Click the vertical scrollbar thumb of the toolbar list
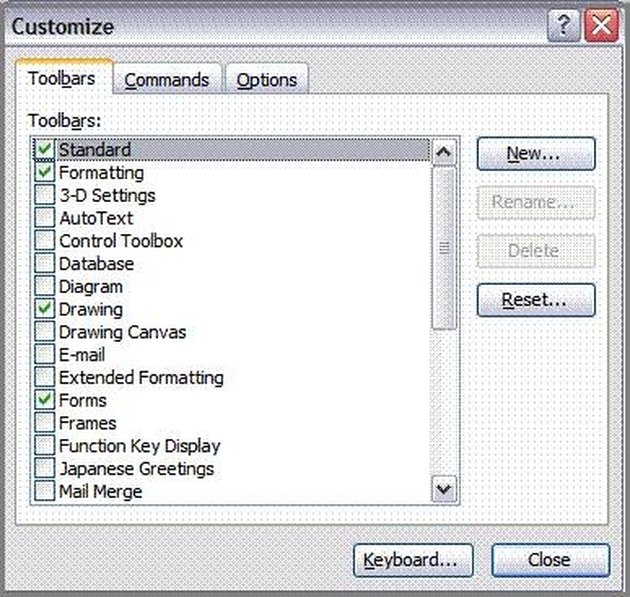Viewport: 630px width, 597px height. 444,248
